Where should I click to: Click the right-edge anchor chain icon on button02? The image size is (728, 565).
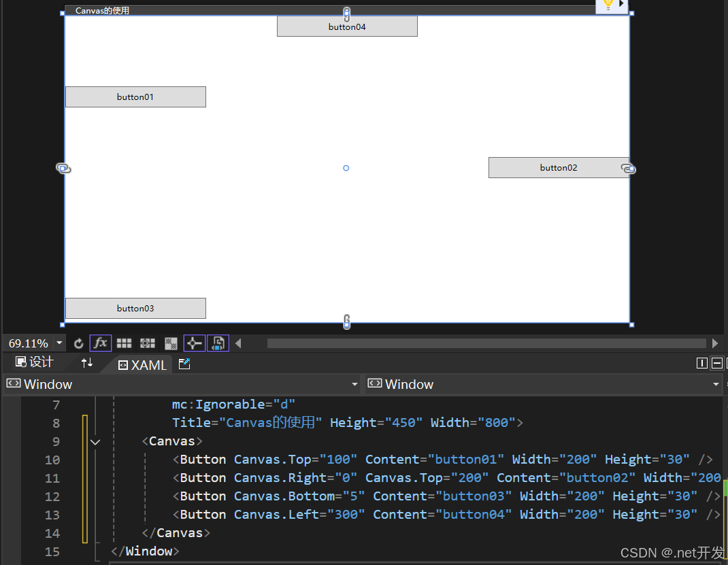coord(628,168)
